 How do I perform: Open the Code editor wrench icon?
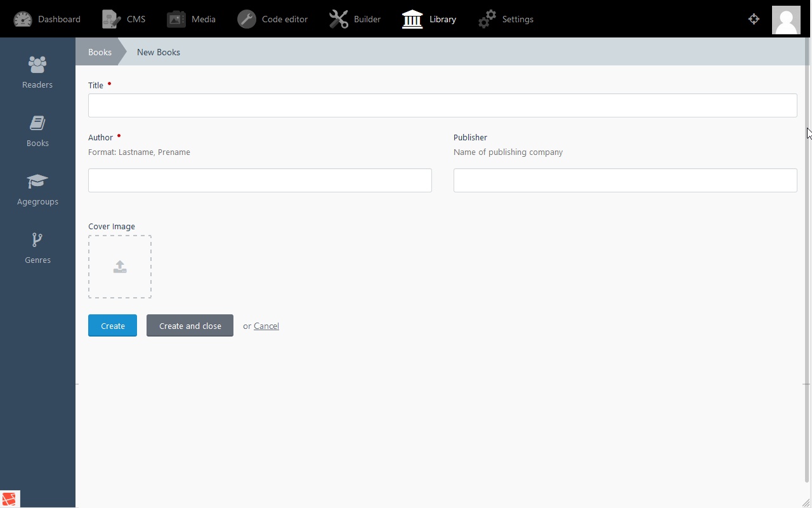(247, 19)
